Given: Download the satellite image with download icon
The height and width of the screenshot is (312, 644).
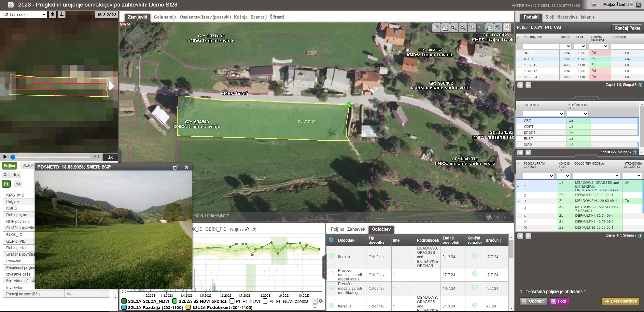Looking at the screenshot, I should (x=62, y=14).
